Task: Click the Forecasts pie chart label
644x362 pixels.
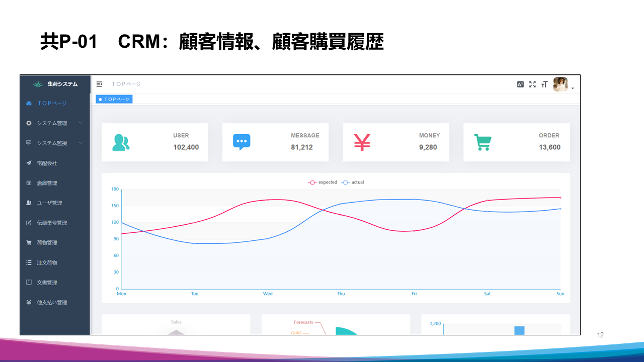Action: pos(303,322)
